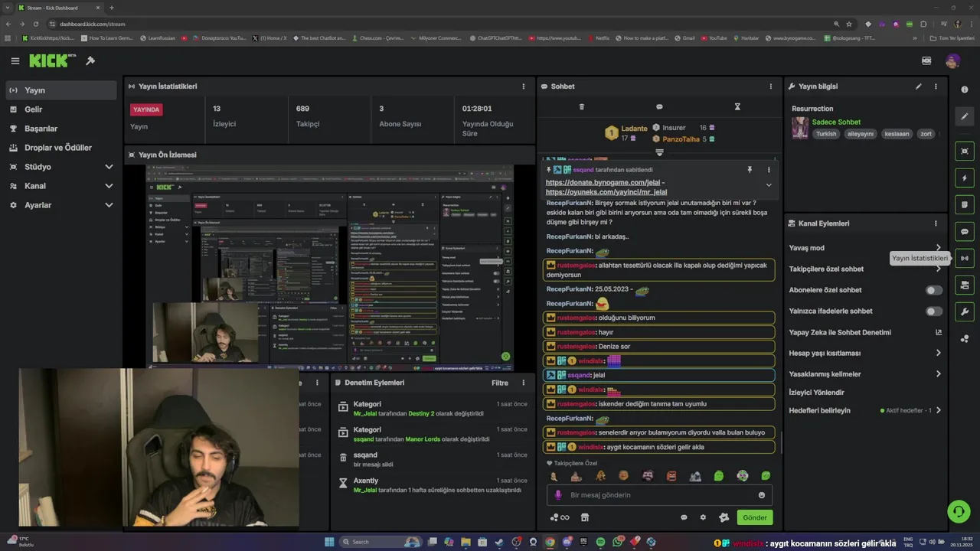
Task: Click İzleyici Yönlendir in Kanal Eylemleri
Action: [x=816, y=393]
